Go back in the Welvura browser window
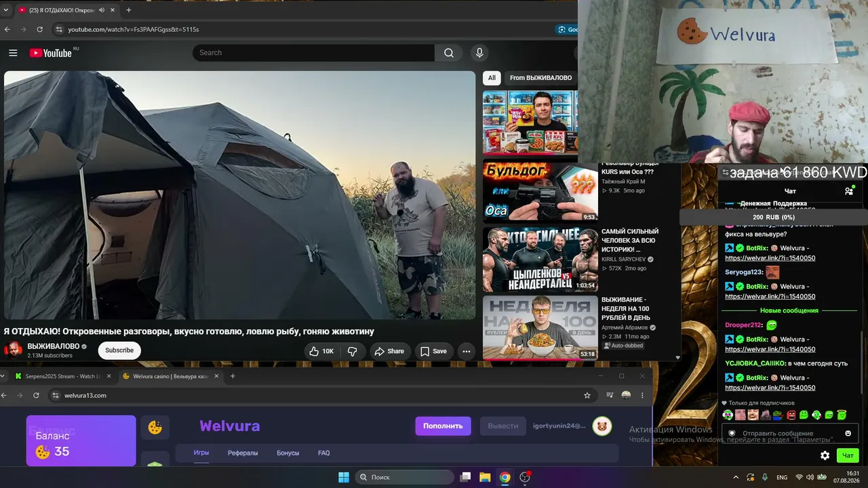This screenshot has height=488, width=868. click(x=4, y=395)
